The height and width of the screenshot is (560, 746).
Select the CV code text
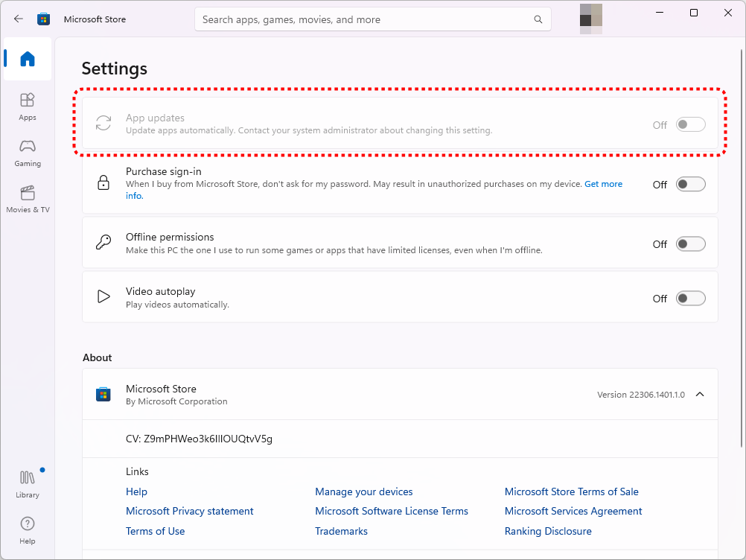(x=199, y=439)
